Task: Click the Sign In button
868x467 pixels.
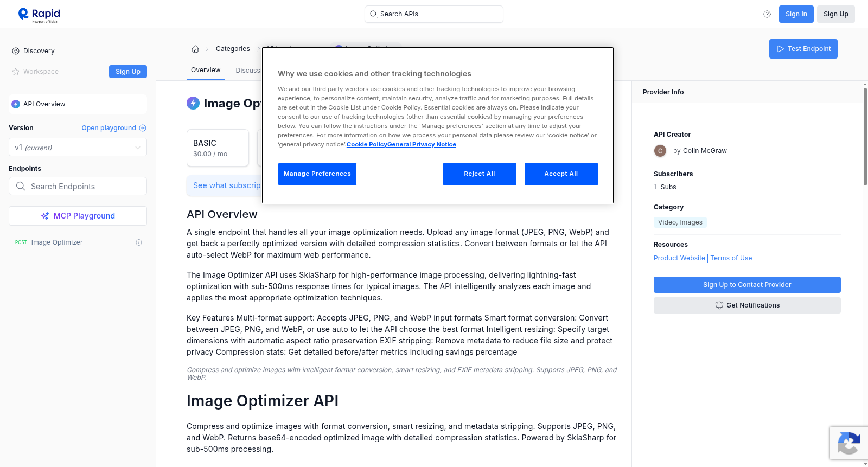Action: coord(796,14)
